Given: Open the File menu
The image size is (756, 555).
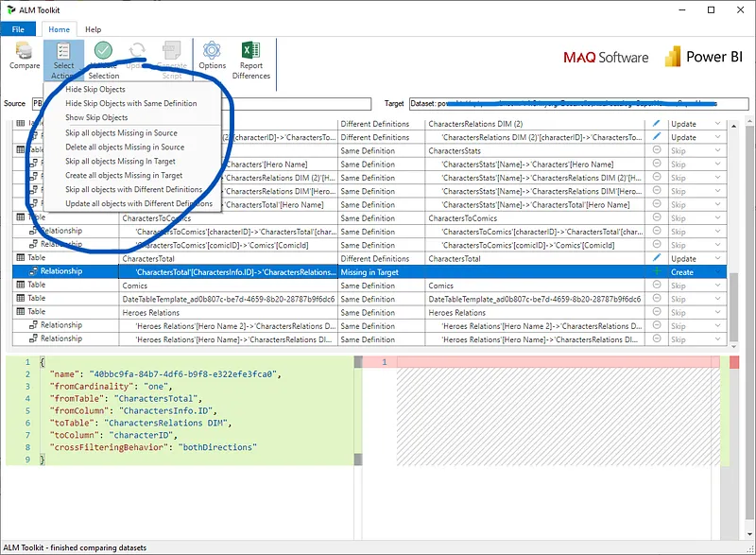Looking at the screenshot, I should 18,29.
